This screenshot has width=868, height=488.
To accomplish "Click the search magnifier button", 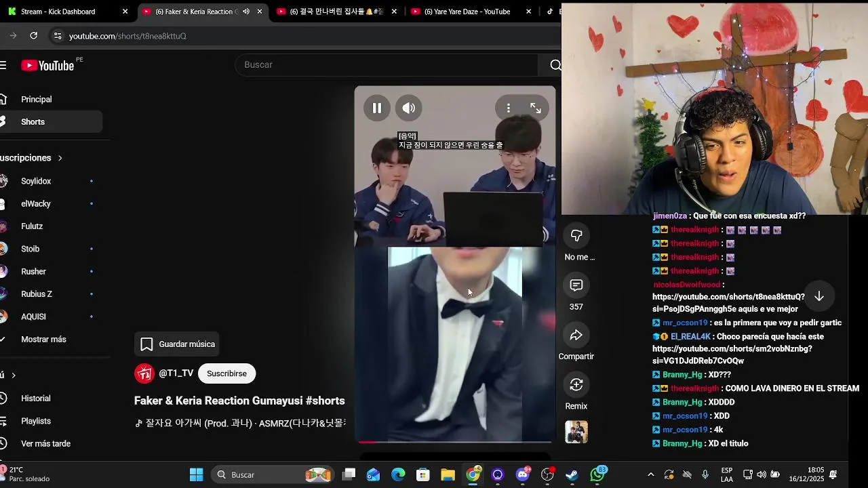I will 555,64.
